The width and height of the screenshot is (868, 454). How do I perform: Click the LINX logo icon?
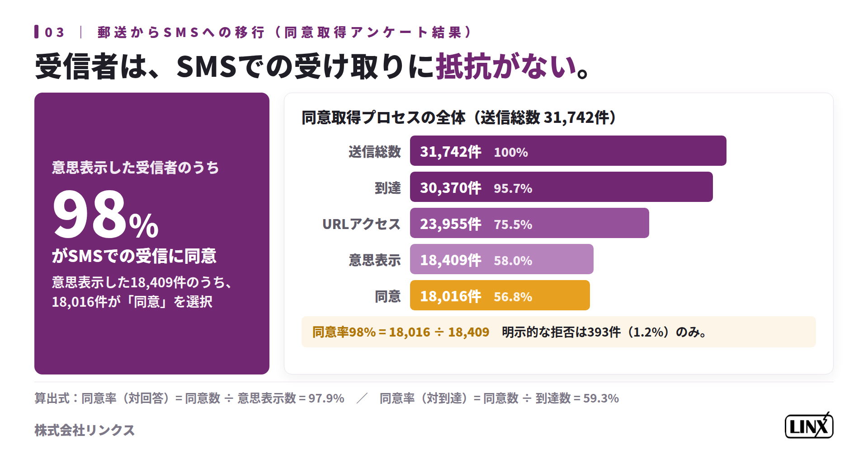(x=809, y=426)
